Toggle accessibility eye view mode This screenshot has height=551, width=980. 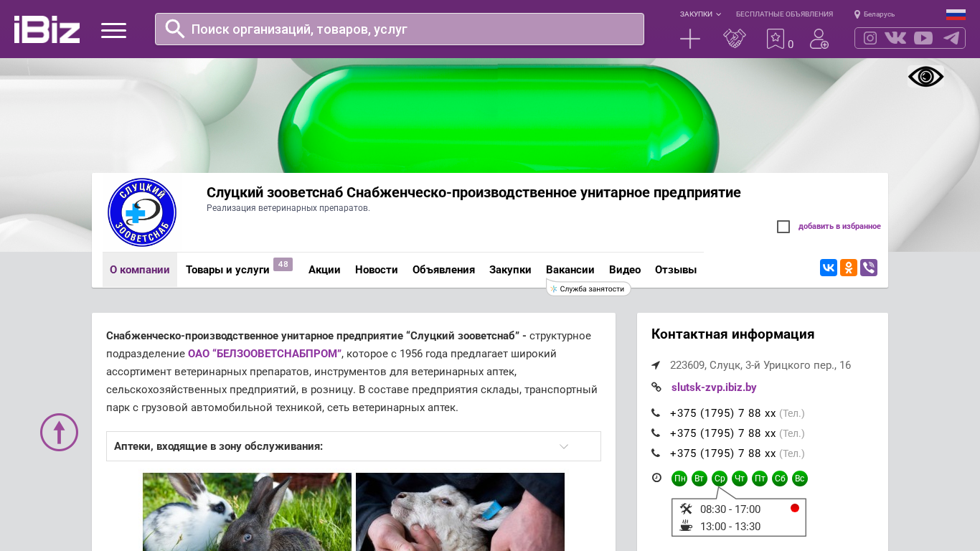coord(925,77)
